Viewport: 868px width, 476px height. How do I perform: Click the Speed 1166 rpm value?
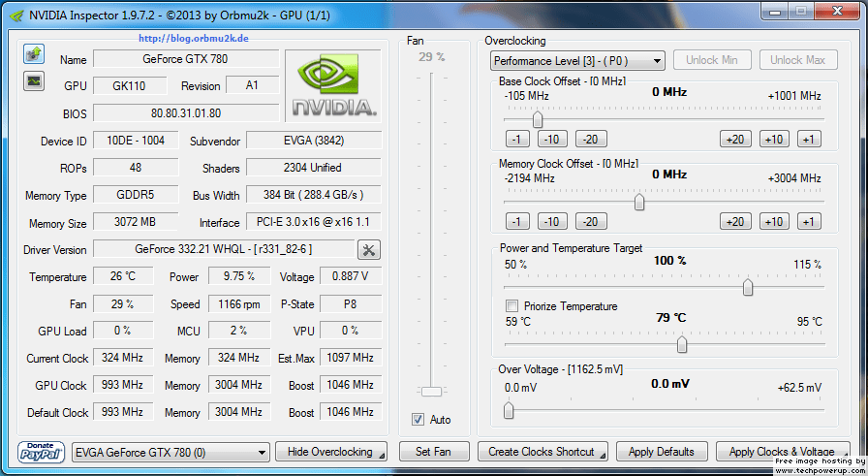point(239,303)
